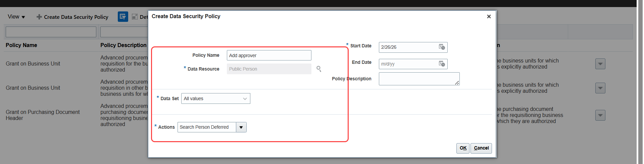
Task: Click the Detach table icon
Action: [135, 17]
